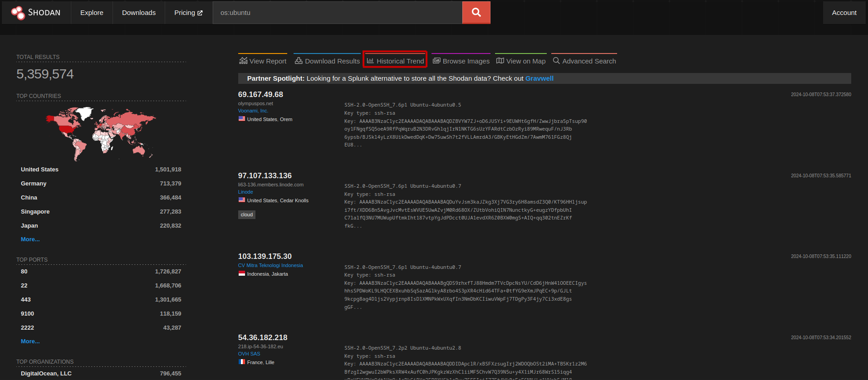The image size is (868, 380).
Task: Filter by United States country
Action: click(39, 170)
